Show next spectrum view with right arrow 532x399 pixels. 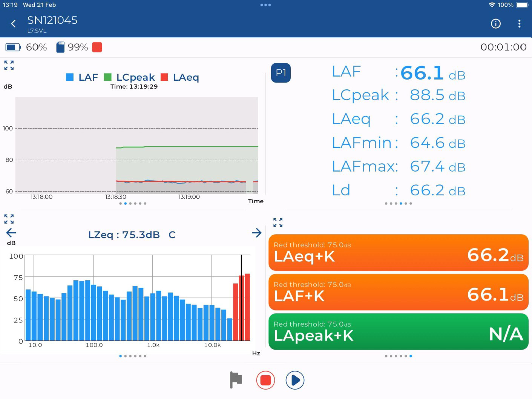(x=256, y=233)
